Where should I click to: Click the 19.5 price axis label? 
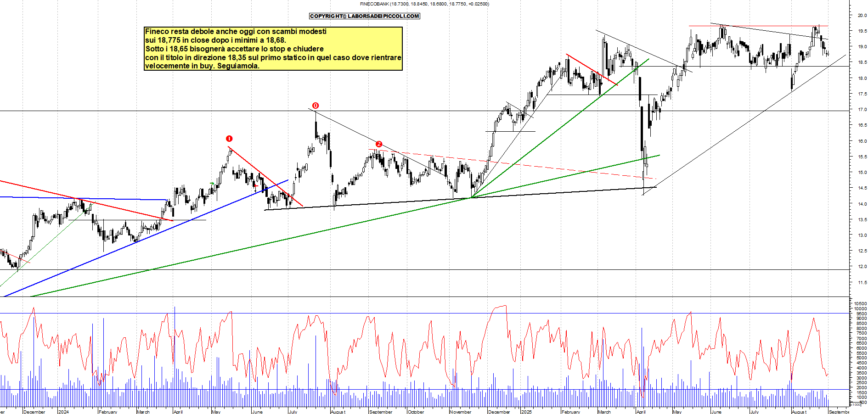862,31
